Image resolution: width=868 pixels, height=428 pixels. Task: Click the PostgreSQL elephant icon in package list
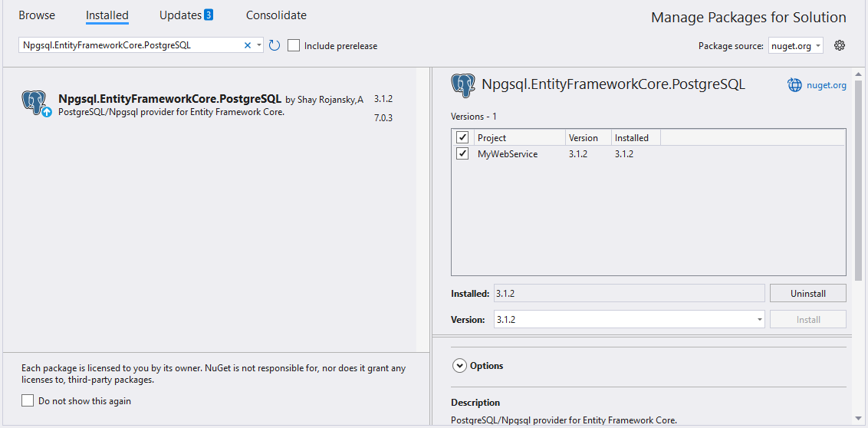pos(35,103)
